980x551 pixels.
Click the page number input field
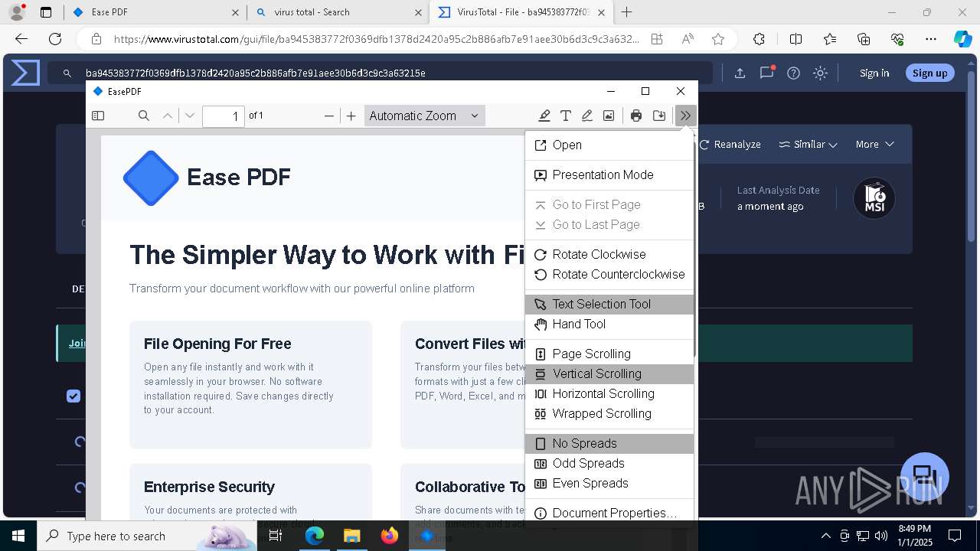(224, 116)
